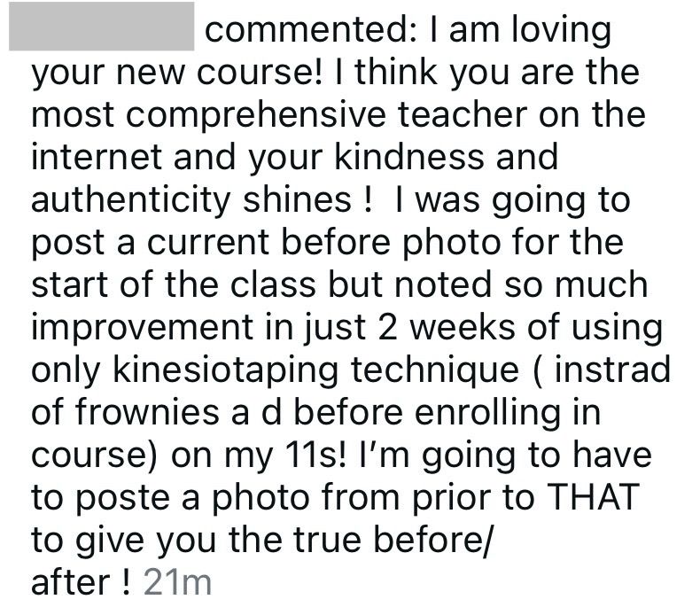Screen dimensions: 700x615
Task: Click the "11s!" text in the comment
Action: 315,455
